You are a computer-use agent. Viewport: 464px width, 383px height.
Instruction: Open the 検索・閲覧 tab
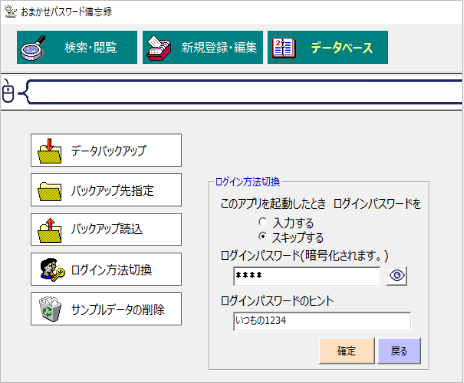tap(77, 47)
